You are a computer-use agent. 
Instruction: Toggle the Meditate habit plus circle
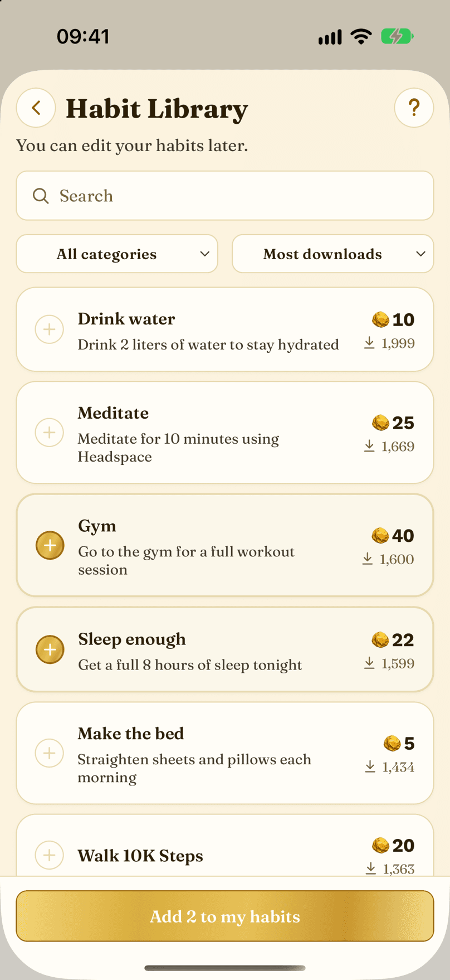coord(50,433)
